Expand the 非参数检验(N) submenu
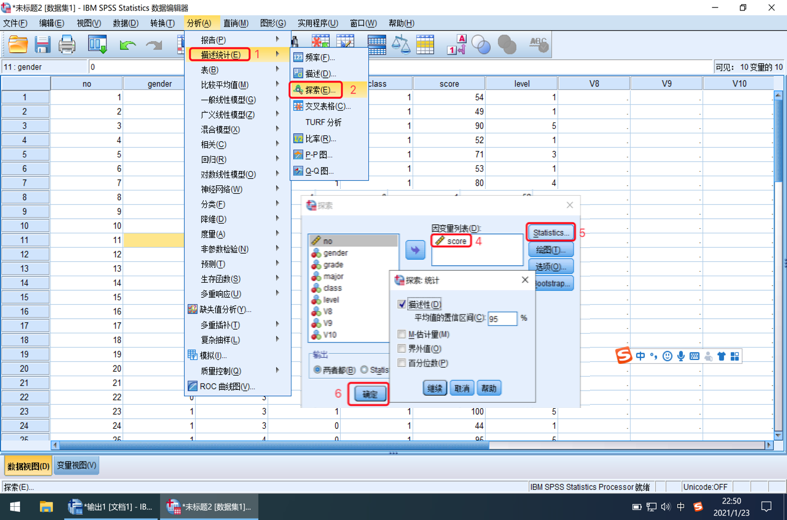This screenshot has width=787, height=520. tap(238, 249)
